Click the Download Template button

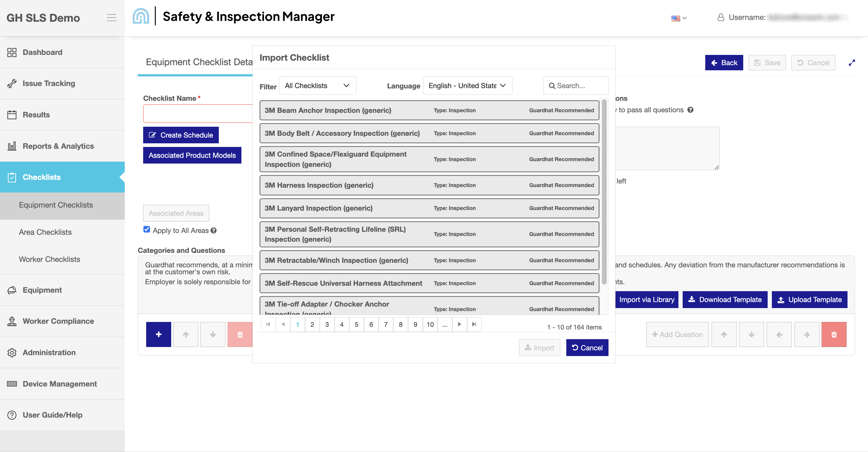pyautogui.click(x=725, y=300)
